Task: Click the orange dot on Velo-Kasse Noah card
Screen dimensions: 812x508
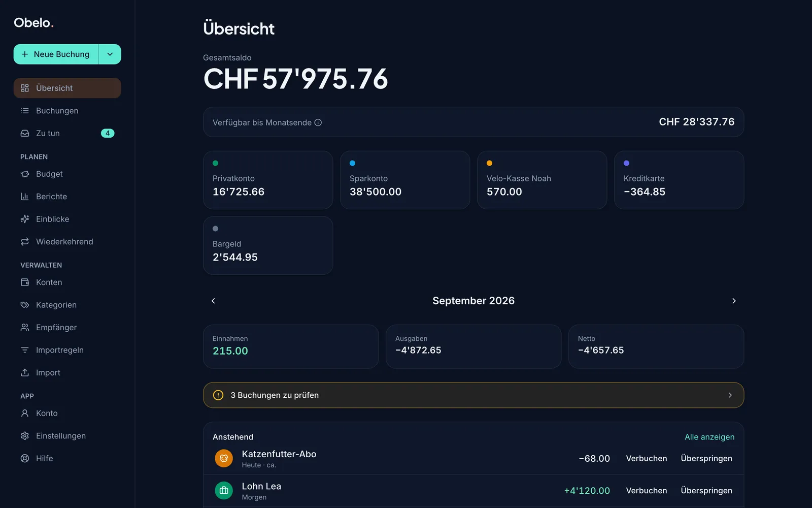Action: (489, 163)
